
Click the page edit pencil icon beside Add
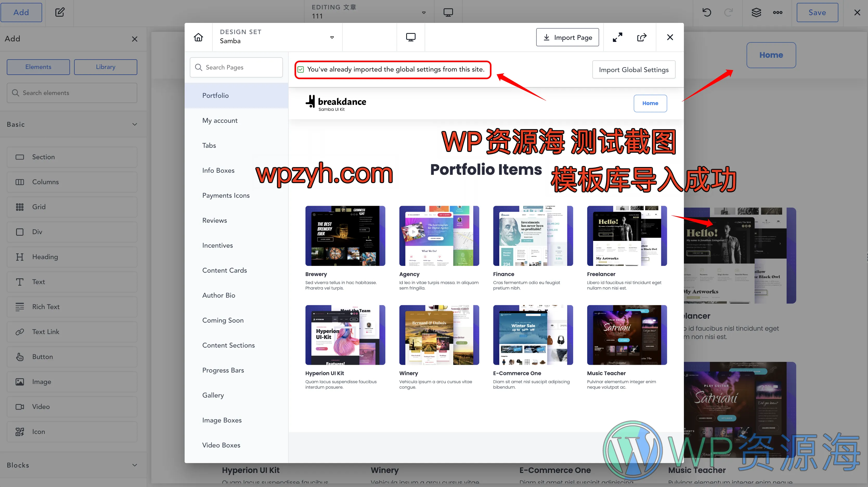[x=60, y=12]
